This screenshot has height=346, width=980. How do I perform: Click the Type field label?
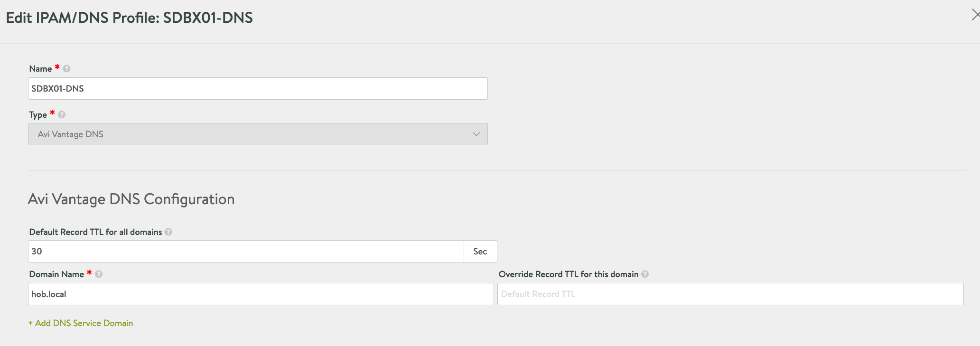[x=38, y=115]
